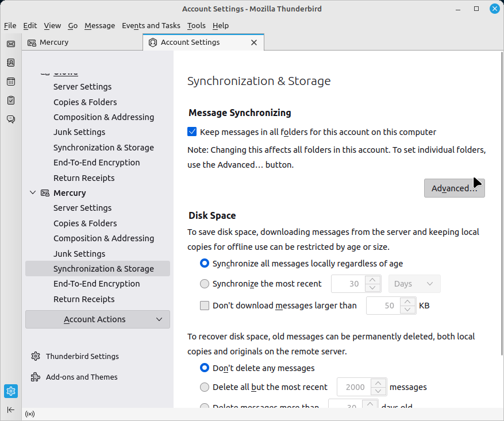Collapse the Mercury account tree
Screen dimensions: 504x421
tap(33, 193)
